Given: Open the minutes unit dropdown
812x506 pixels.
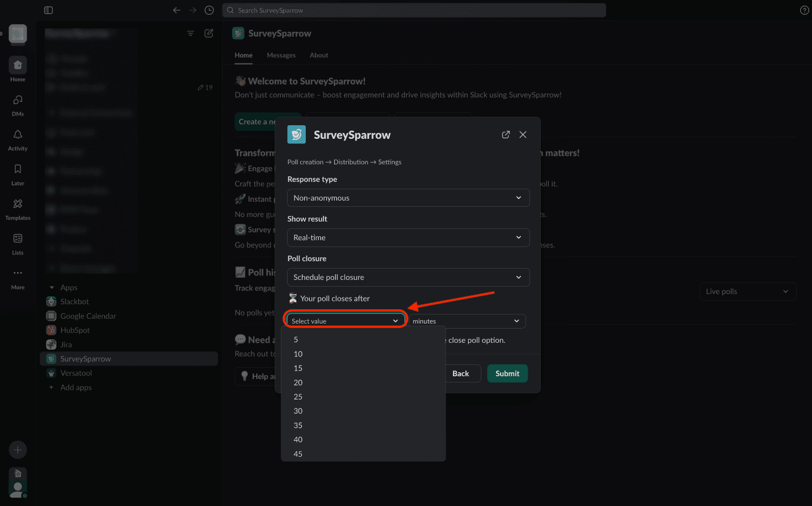Looking at the screenshot, I should pyautogui.click(x=467, y=321).
